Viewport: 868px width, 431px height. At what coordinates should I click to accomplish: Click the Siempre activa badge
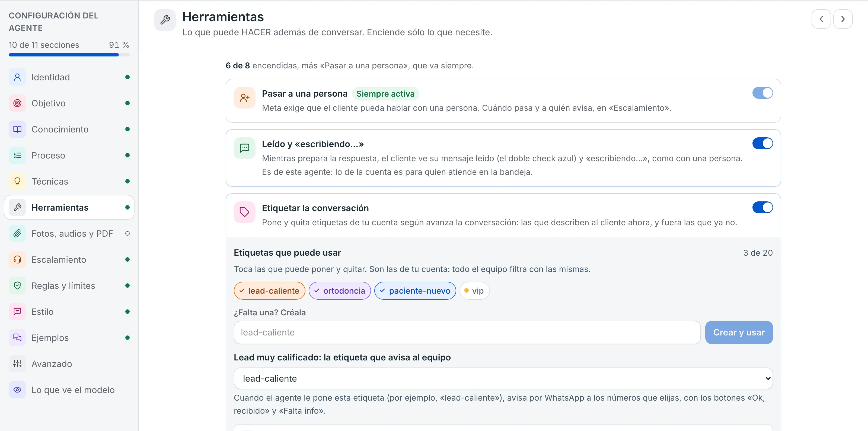pos(385,94)
